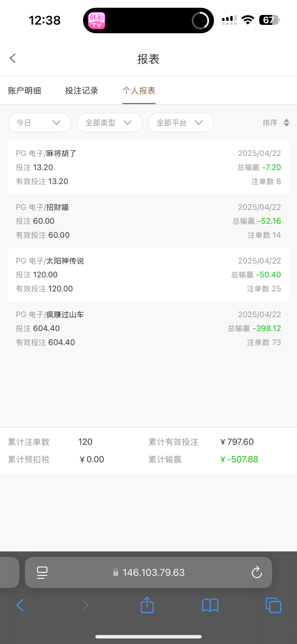Open Safari bookmarks book icon
Image resolution: width=297 pixels, height=644 pixels.
coord(210,605)
